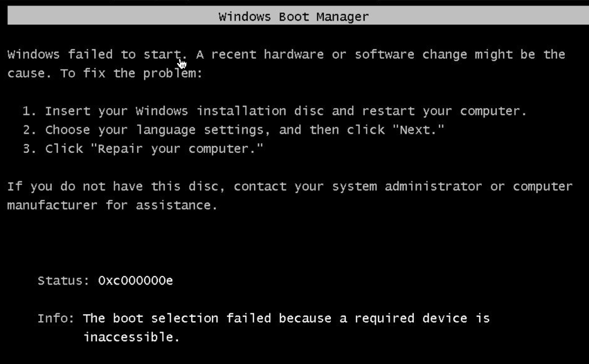
Task: Click step 3 "Repair your computer" line
Action: [x=143, y=149]
